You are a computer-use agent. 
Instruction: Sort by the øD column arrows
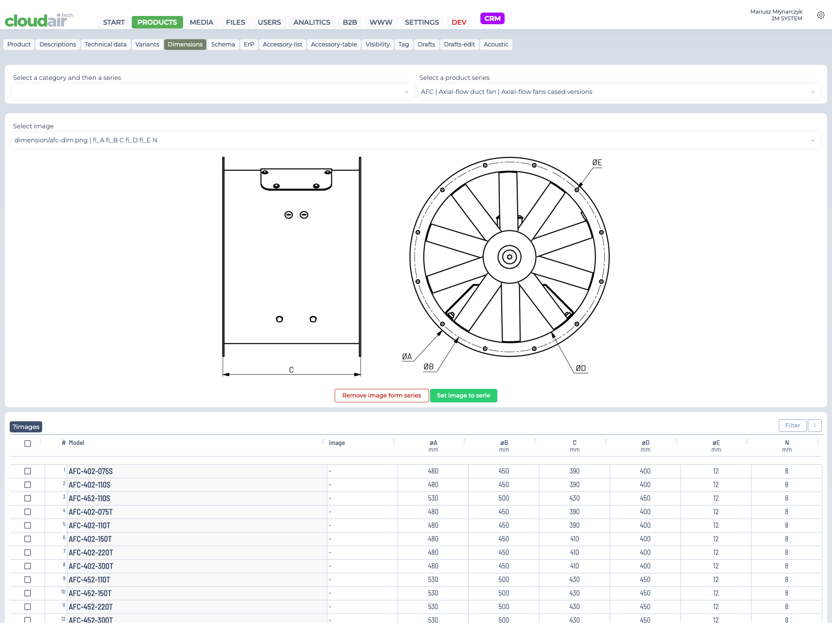[x=677, y=442]
